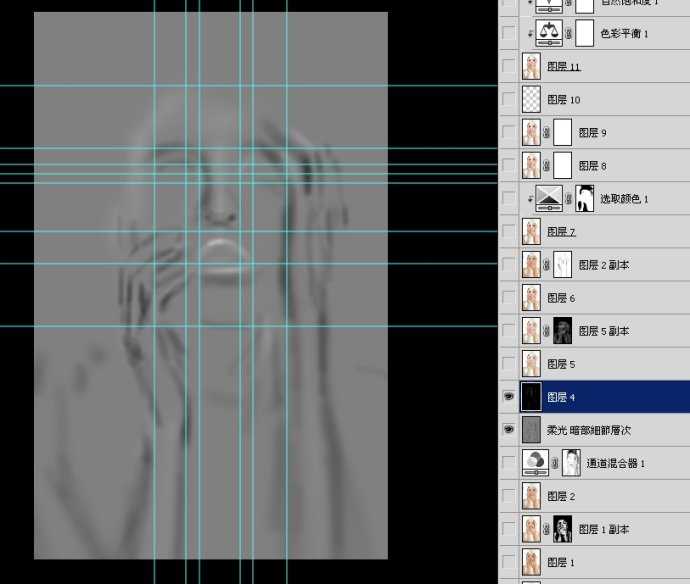
Task: Click the 图层 1 layer thumbnail
Action: [x=531, y=562]
